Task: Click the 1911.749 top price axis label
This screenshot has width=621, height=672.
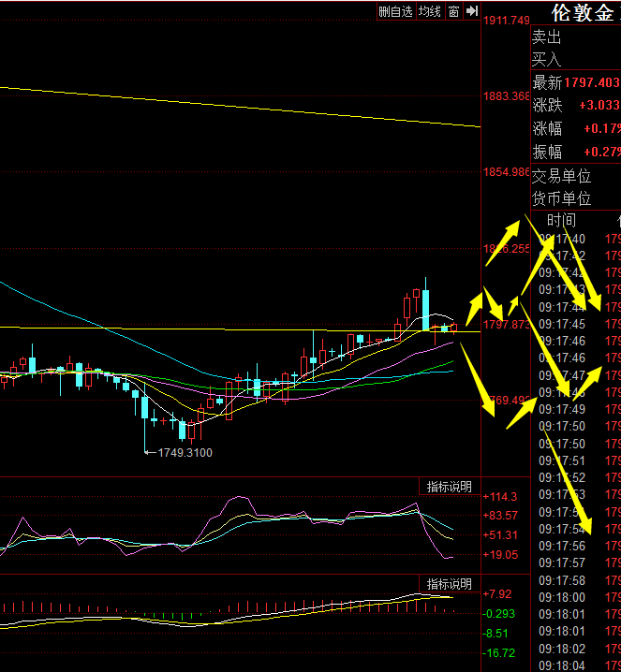Action: pyautogui.click(x=506, y=21)
